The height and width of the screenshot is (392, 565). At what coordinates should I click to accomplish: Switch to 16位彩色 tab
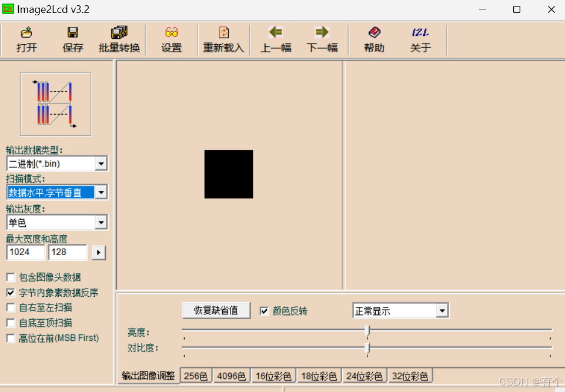pos(273,376)
